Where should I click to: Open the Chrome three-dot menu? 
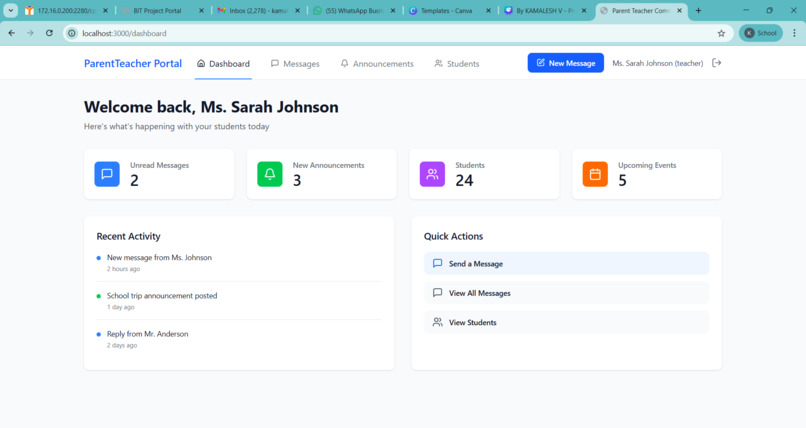pyautogui.click(x=794, y=33)
